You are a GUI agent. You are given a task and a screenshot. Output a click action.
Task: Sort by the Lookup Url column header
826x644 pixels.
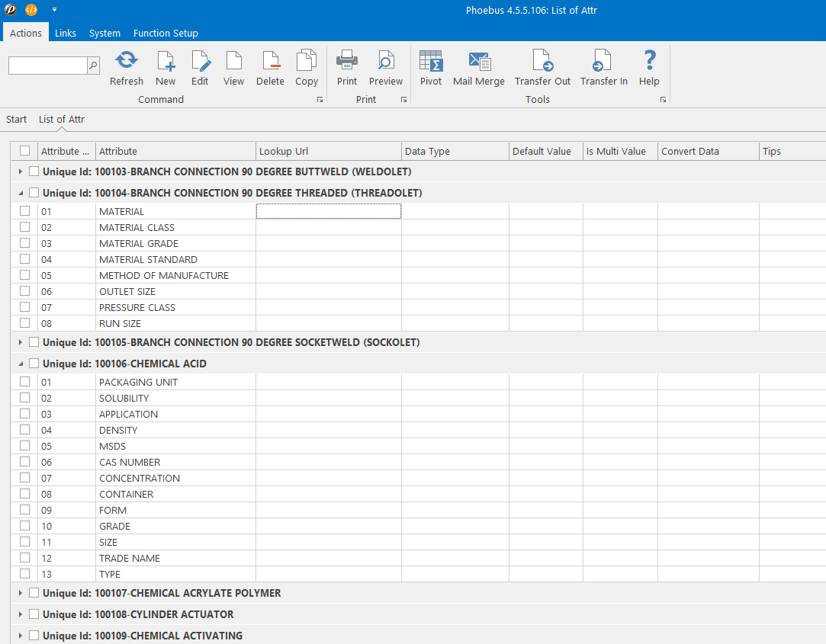coord(328,151)
